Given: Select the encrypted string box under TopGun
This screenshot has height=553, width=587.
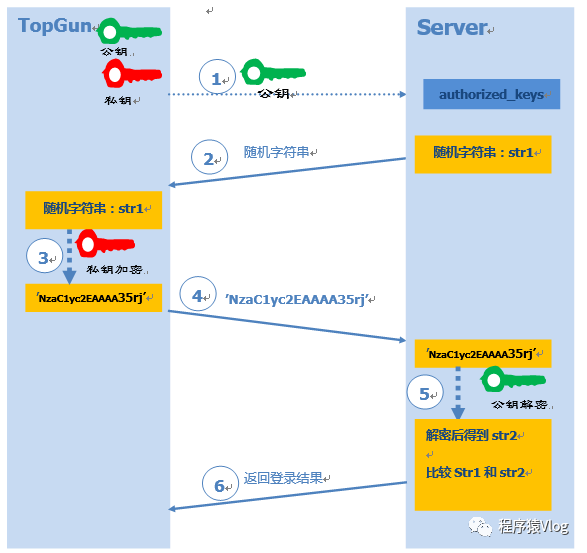Looking at the screenshot, I should click(x=94, y=298).
